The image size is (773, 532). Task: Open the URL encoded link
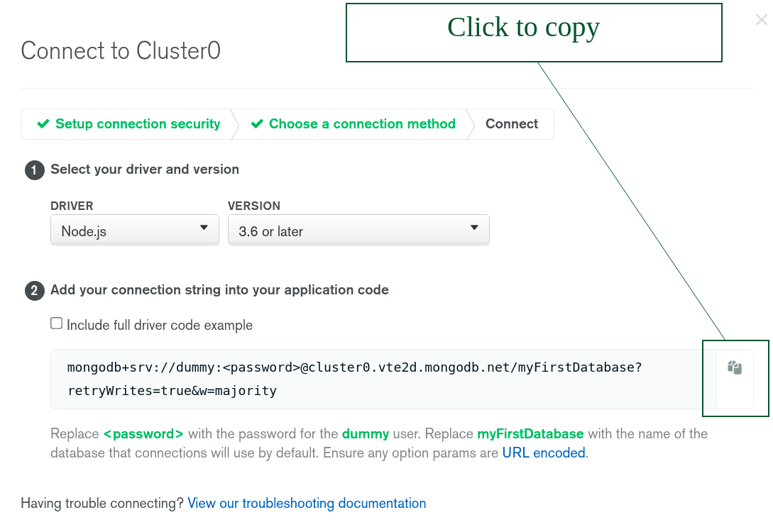544,453
